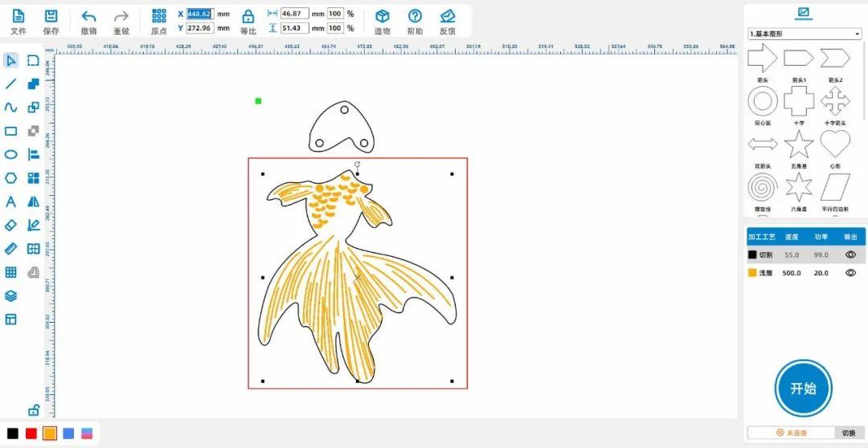Choose the Text tool 'A'
868x448 pixels.
pos(11,202)
